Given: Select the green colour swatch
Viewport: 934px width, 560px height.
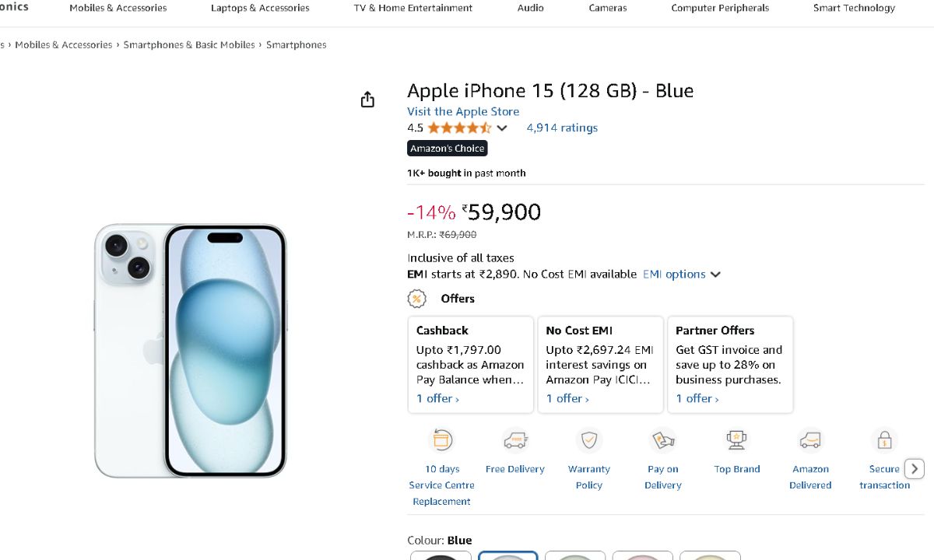Looking at the screenshot, I should click(575, 555).
